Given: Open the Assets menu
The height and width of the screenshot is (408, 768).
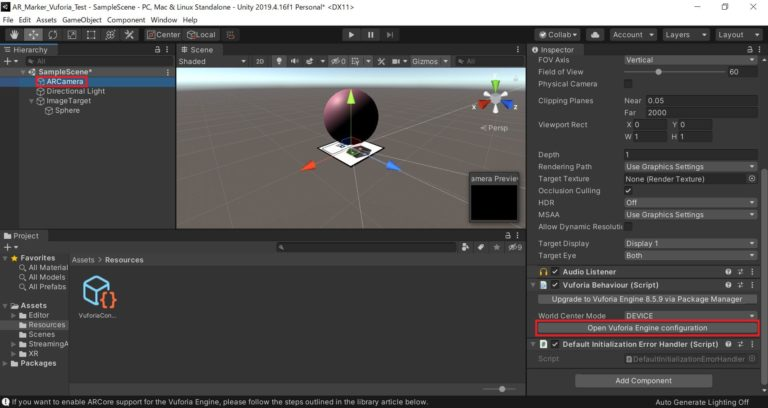Looking at the screenshot, I should tap(47, 20).
